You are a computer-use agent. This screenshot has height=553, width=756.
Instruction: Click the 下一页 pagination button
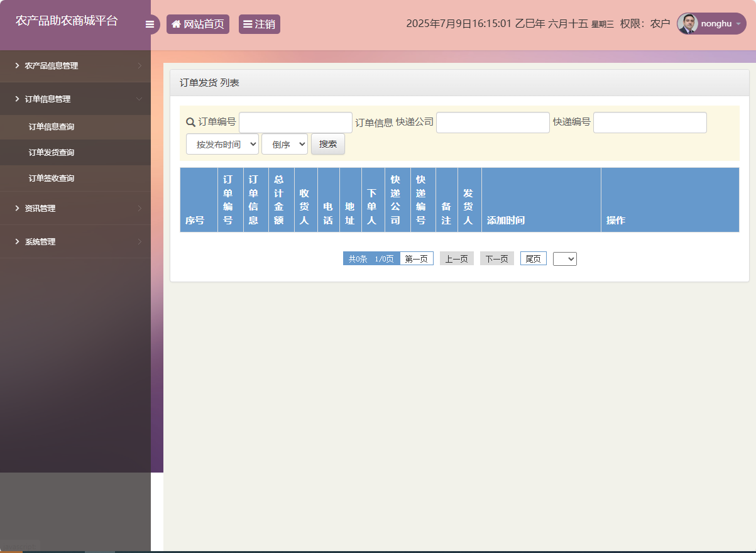click(x=496, y=258)
